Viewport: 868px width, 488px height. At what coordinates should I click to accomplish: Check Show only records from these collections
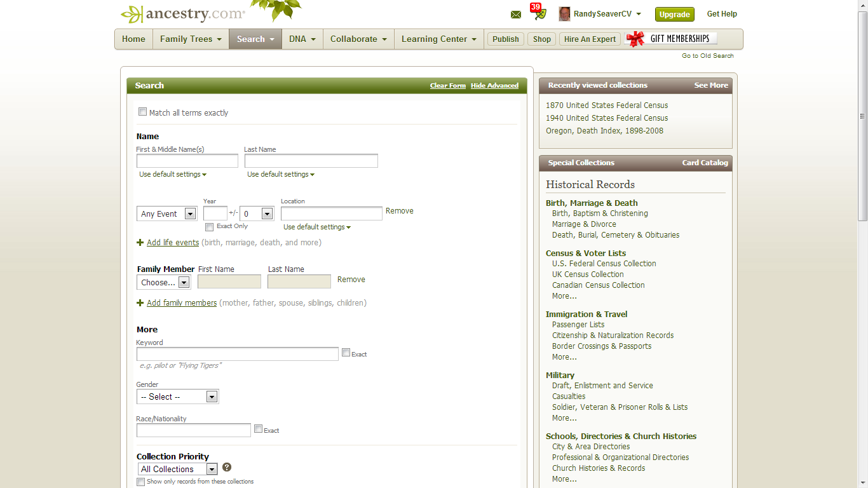click(x=140, y=482)
